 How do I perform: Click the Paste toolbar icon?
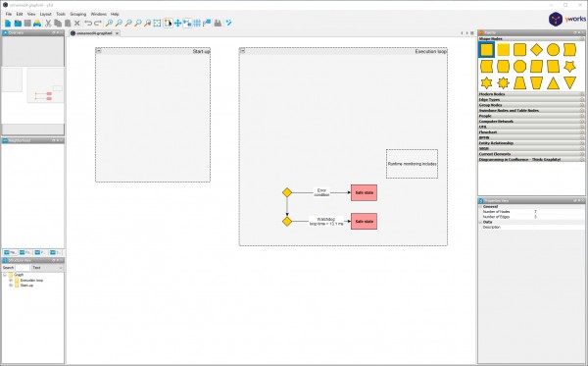(x=68, y=24)
